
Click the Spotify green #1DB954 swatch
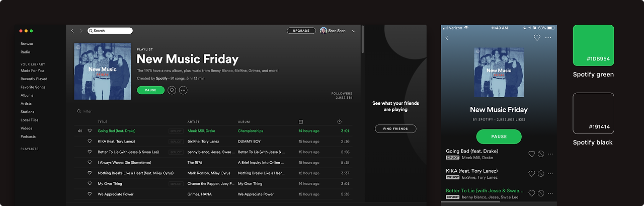(594, 45)
